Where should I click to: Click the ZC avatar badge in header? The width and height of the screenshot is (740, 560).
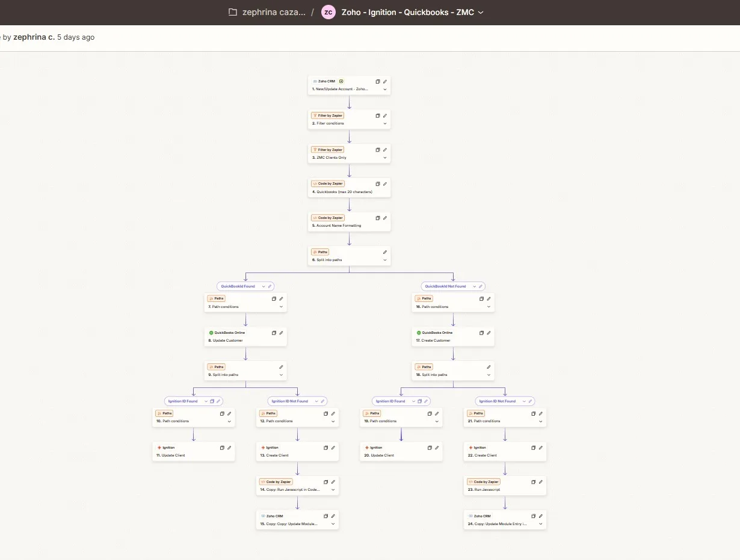pyautogui.click(x=328, y=12)
